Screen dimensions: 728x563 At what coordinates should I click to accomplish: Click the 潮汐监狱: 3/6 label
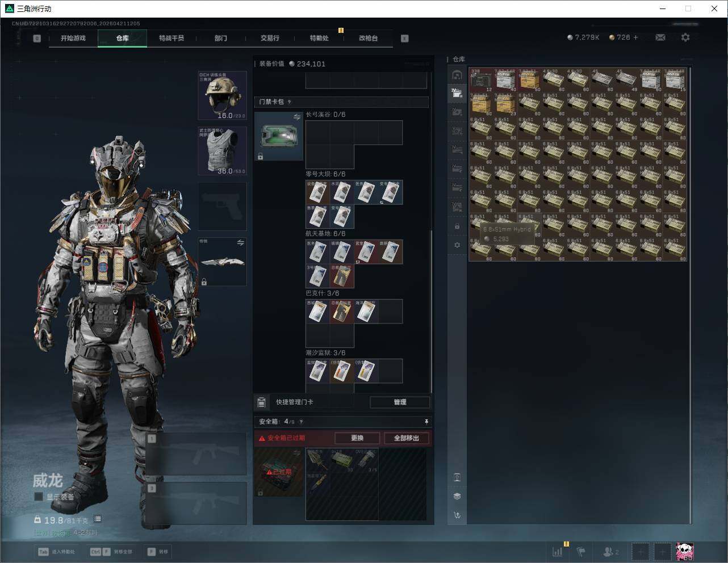325,353
